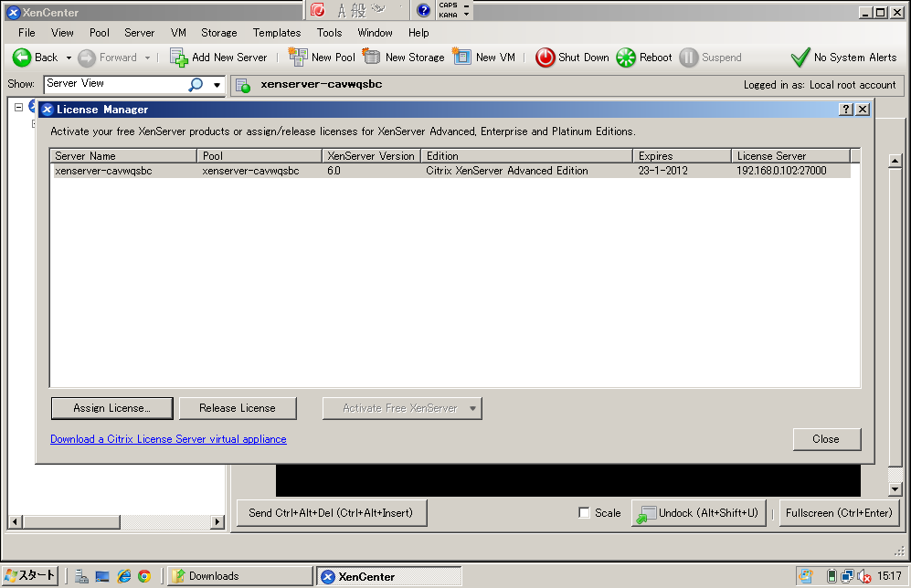Click the green Reboot icon
This screenshot has height=588, width=911.
(x=626, y=58)
